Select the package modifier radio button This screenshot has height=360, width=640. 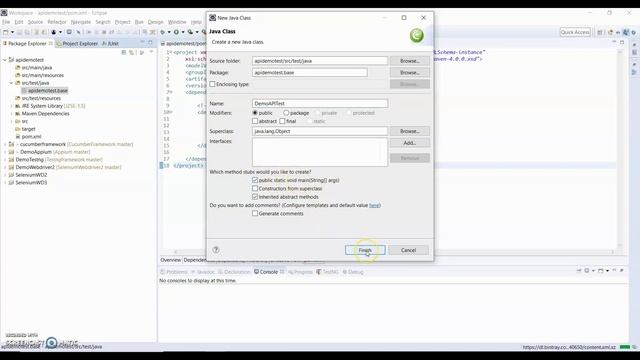[286, 113]
